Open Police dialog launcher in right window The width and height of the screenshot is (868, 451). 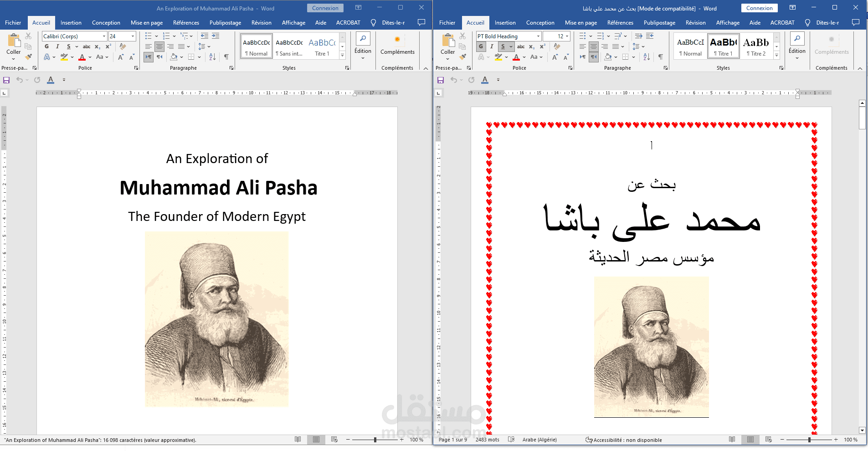coord(570,68)
